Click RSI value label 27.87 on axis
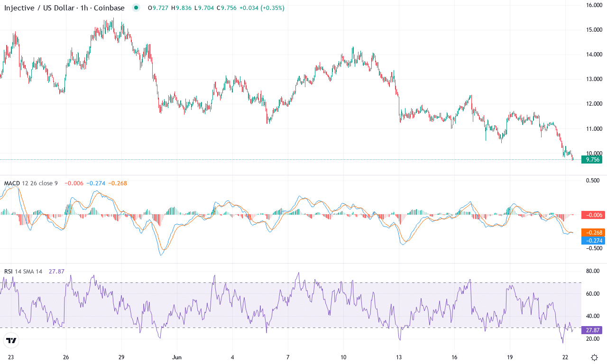 point(593,330)
